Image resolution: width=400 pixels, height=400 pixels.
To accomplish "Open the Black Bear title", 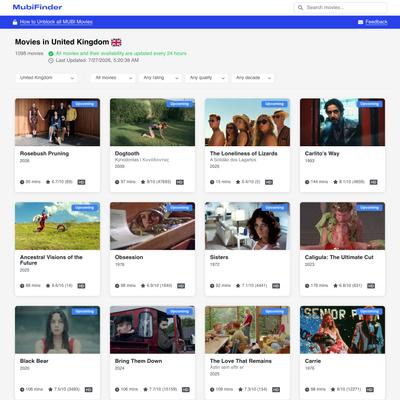I will click(34, 361).
